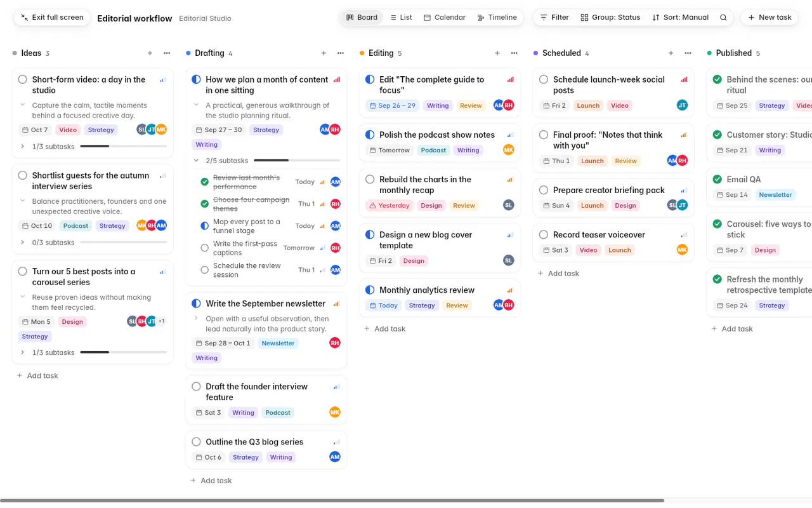The height and width of the screenshot is (508, 812).
Task: Click MK avatar on Draft the founder interview feature
Action: [x=335, y=412]
